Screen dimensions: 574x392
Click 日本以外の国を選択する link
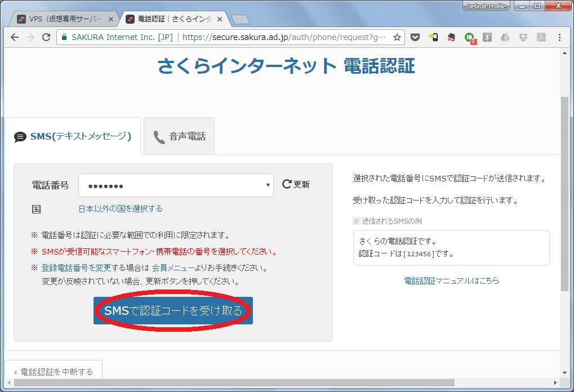click(x=121, y=208)
